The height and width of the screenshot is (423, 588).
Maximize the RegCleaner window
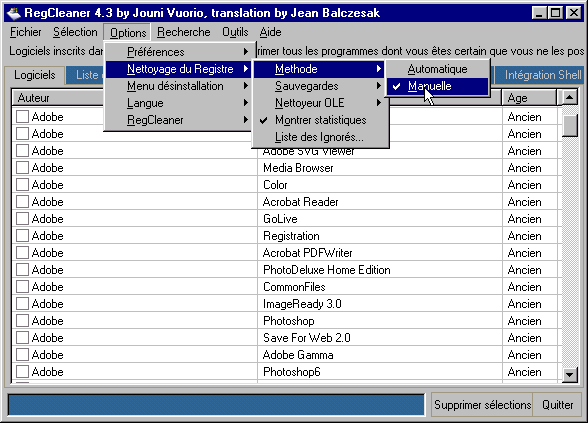click(x=555, y=13)
